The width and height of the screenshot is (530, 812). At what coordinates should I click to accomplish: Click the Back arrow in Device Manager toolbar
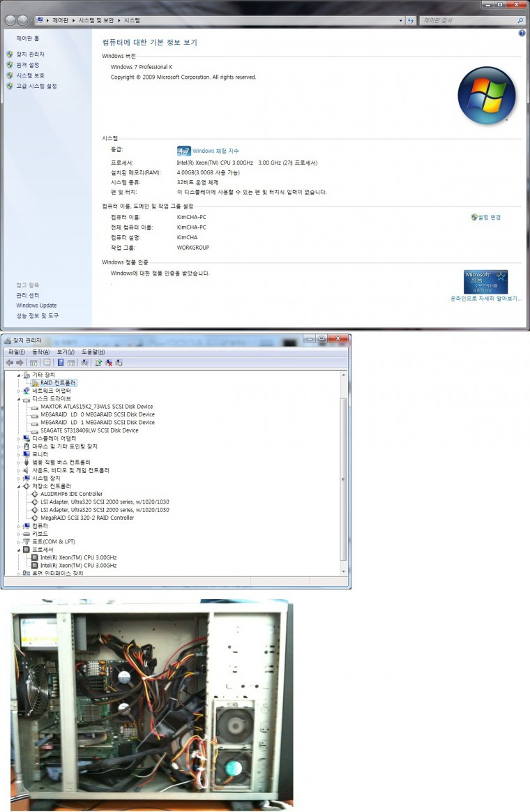(x=9, y=363)
